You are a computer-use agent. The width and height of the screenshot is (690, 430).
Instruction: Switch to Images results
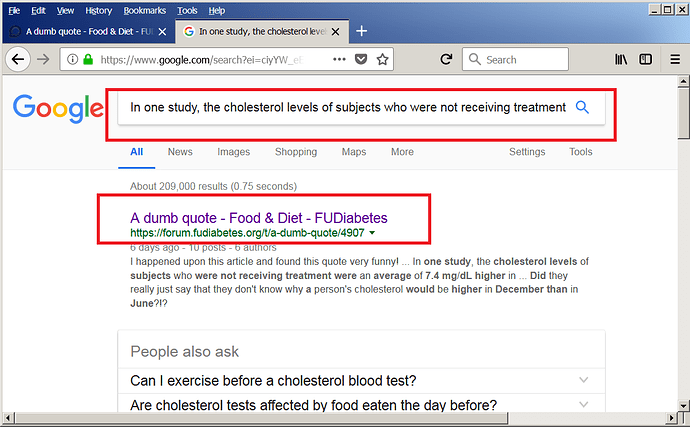coord(233,152)
